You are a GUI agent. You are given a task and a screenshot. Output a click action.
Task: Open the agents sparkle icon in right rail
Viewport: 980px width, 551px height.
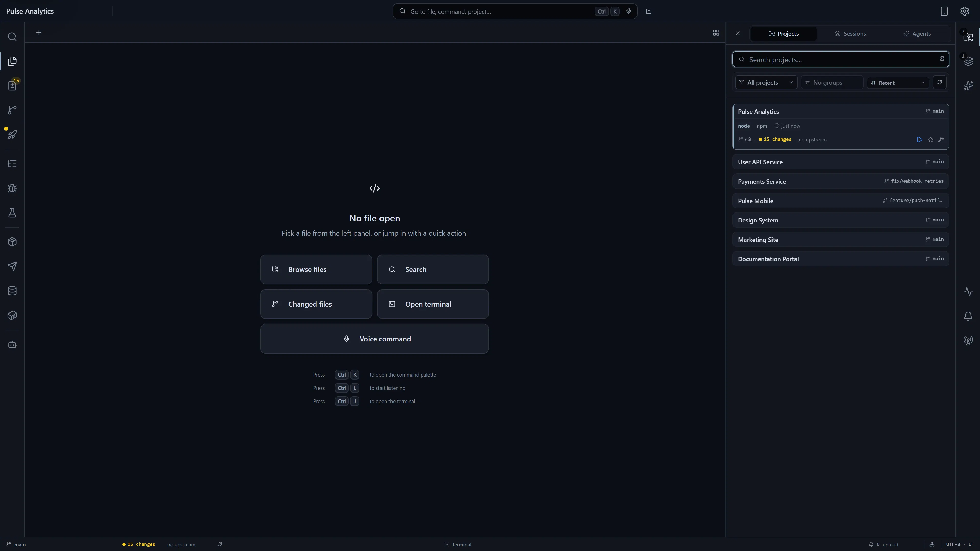point(968,85)
